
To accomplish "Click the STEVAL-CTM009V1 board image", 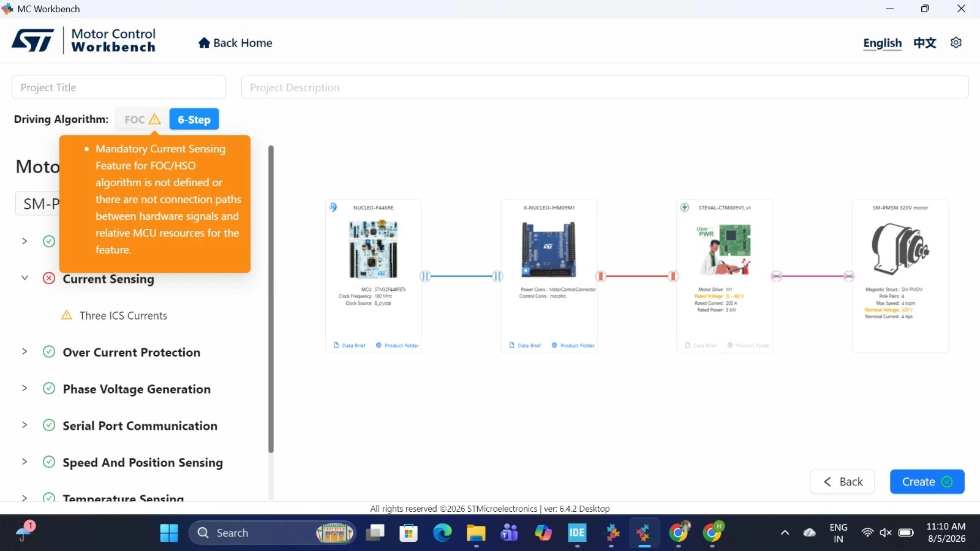I will pos(725,250).
